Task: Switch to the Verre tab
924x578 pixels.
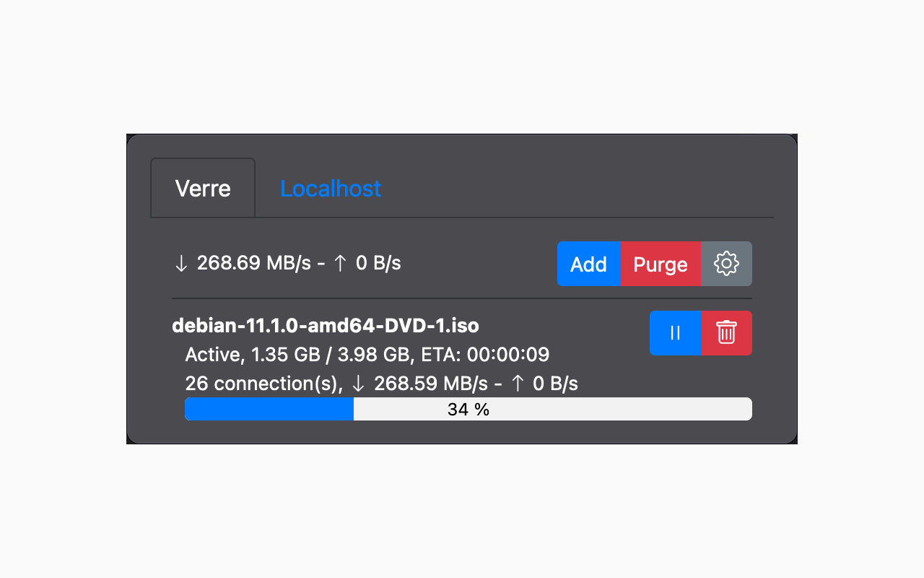Action: click(203, 189)
